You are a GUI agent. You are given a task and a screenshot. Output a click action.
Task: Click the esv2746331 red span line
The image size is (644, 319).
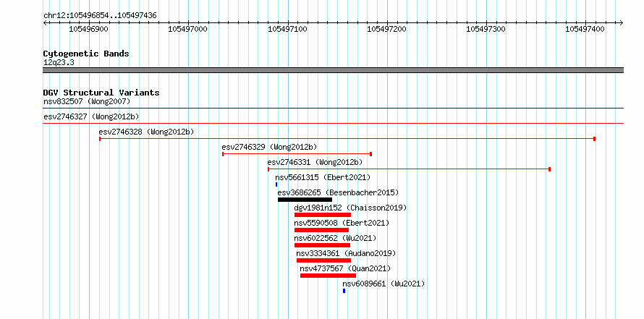coord(409,169)
